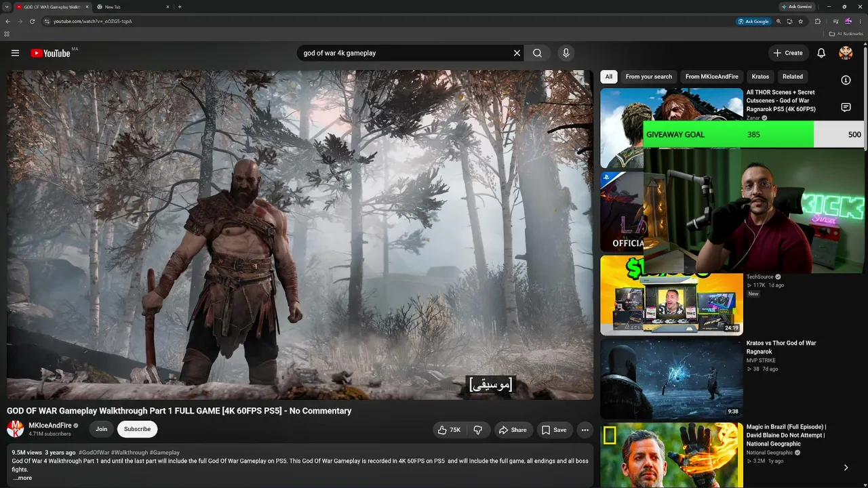Reload the YouTube page

click(32, 21)
